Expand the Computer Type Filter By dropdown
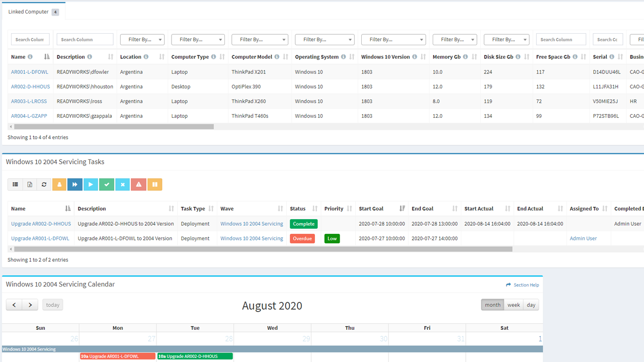The height and width of the screenshot is (362, 644). [198, 39]
